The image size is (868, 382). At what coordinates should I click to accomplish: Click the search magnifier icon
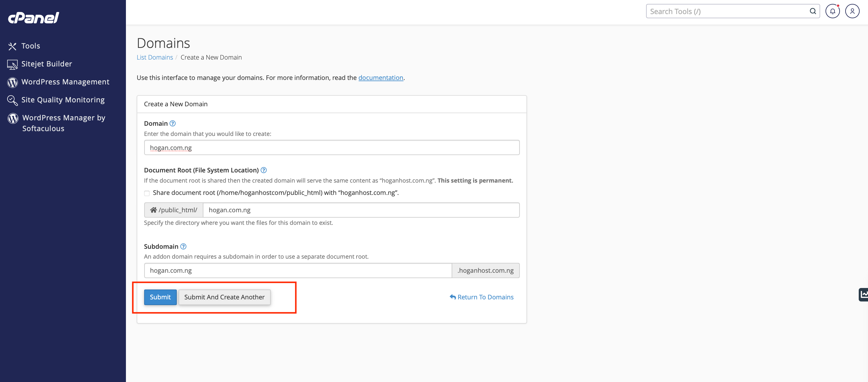point(813,11)
